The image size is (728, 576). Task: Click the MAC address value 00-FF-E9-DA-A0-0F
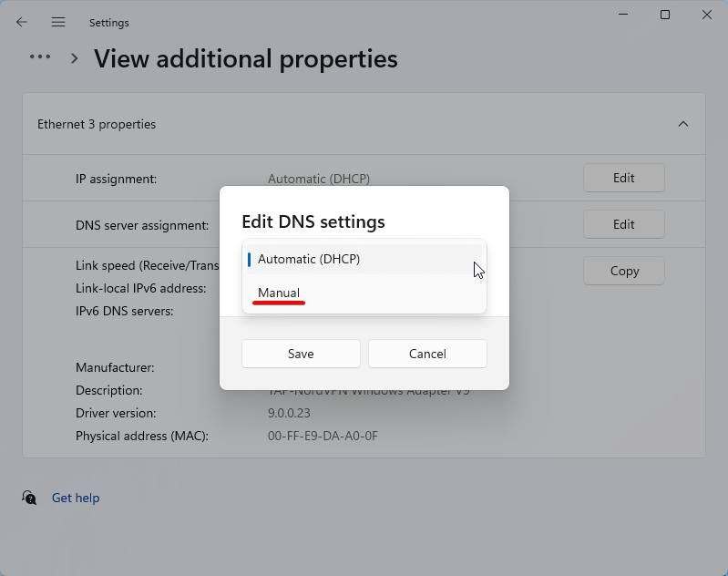coord(323,436)
